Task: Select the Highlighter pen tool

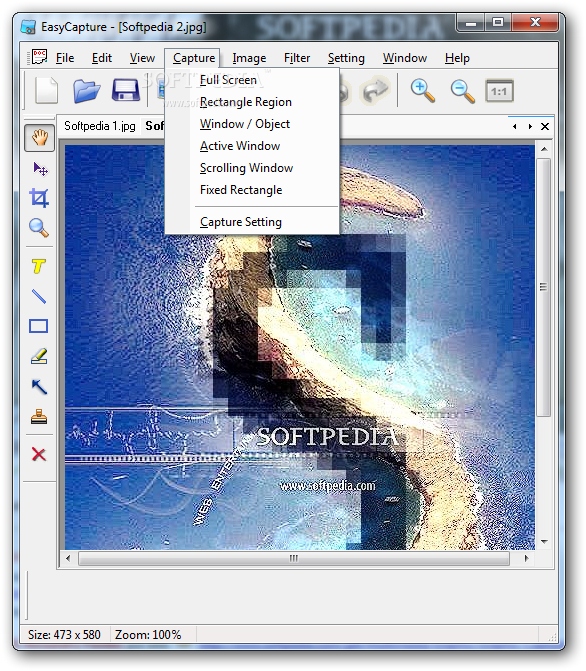Action: pos(39,356)
